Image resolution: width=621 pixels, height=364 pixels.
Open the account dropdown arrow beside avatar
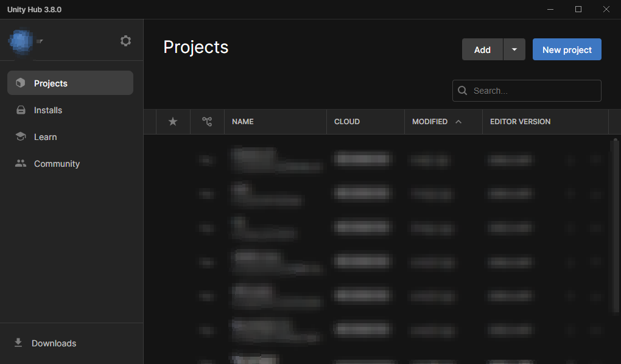(40, 41)
